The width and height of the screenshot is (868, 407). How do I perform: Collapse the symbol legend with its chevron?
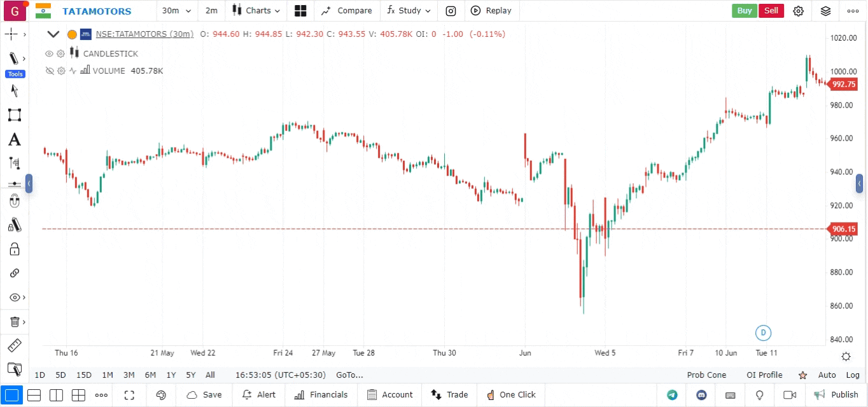pyautogui.click(x=53, y=34)
